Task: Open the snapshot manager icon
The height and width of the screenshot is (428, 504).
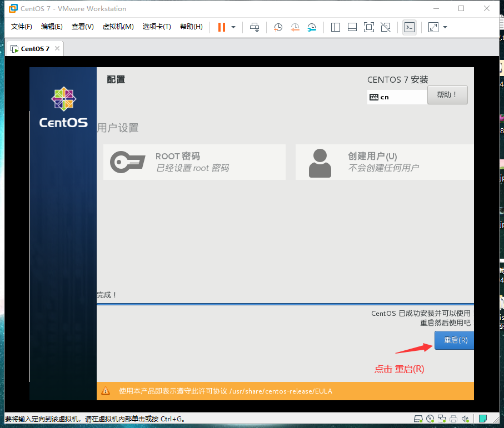Action: (x=312, y=27)
